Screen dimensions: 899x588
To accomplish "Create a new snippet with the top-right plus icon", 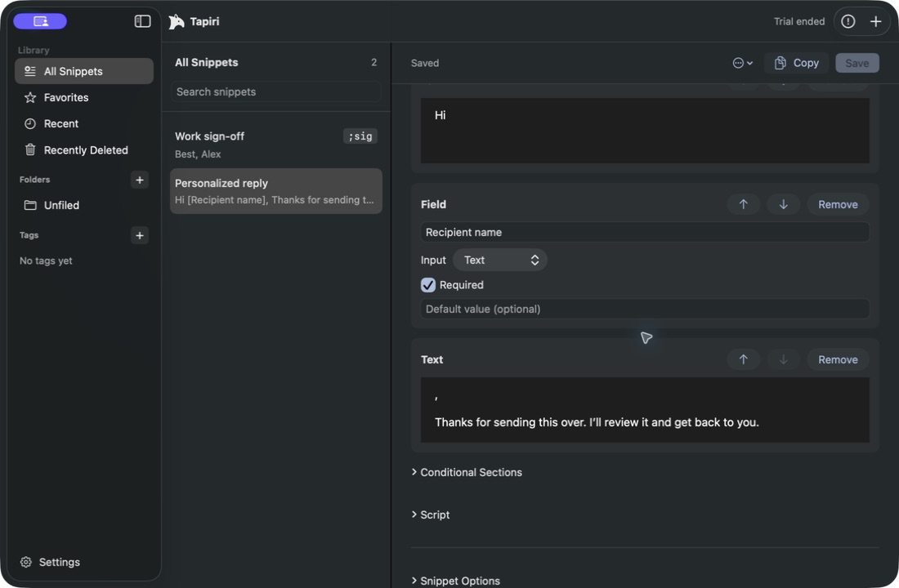I will [x=875, y=21].
